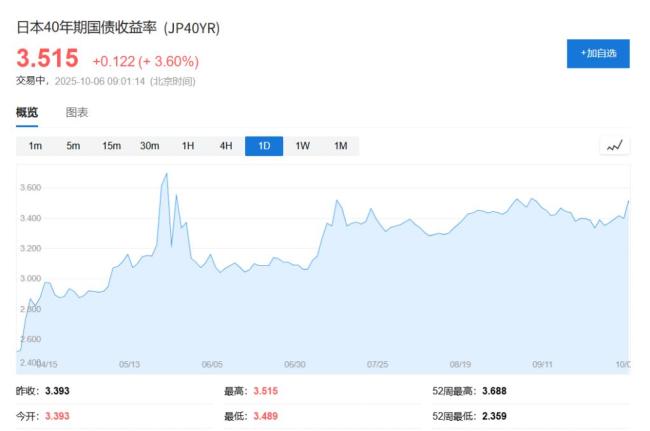Click the 52周最高 value 3.688

click(x=494, y=391)
